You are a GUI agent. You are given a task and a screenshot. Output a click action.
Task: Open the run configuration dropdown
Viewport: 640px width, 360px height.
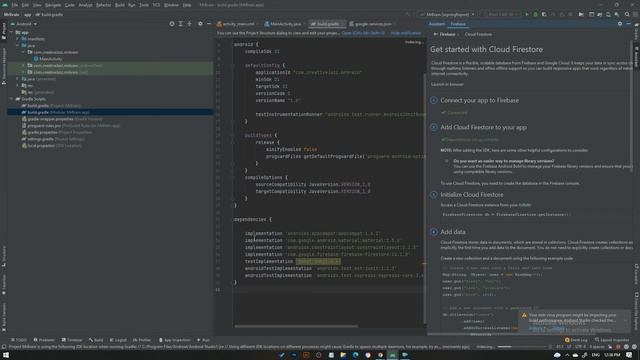447,14
